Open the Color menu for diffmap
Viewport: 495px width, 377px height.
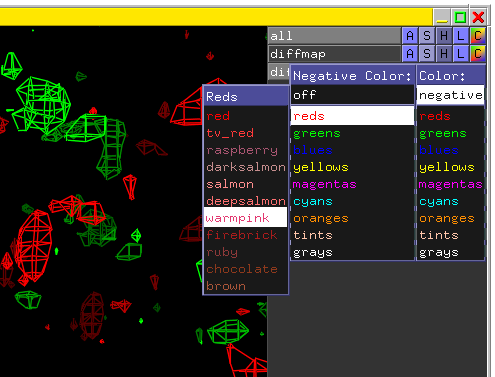478,54
